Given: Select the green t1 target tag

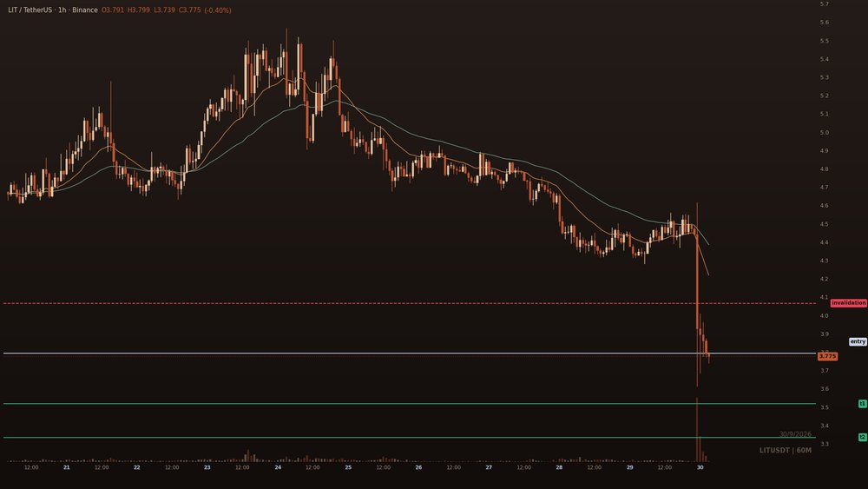Looking at the screenshot, I should [x=863, y=404].
